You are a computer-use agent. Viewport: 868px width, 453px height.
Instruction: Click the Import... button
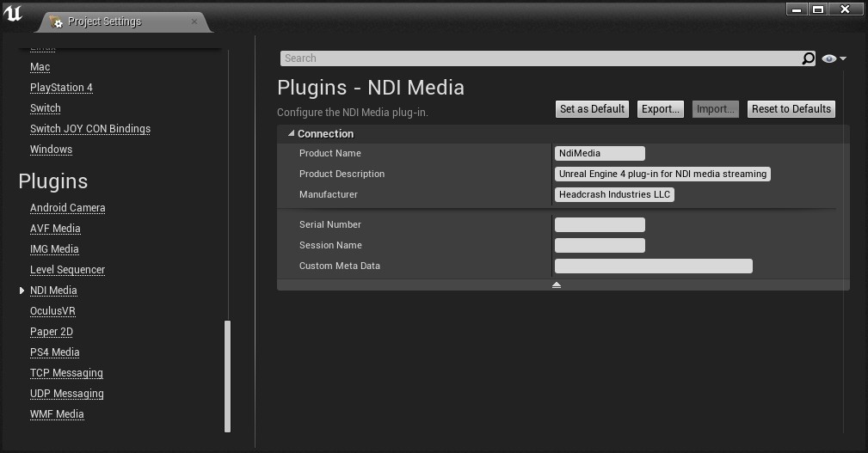pyautogui.click(x=715, y=109)
